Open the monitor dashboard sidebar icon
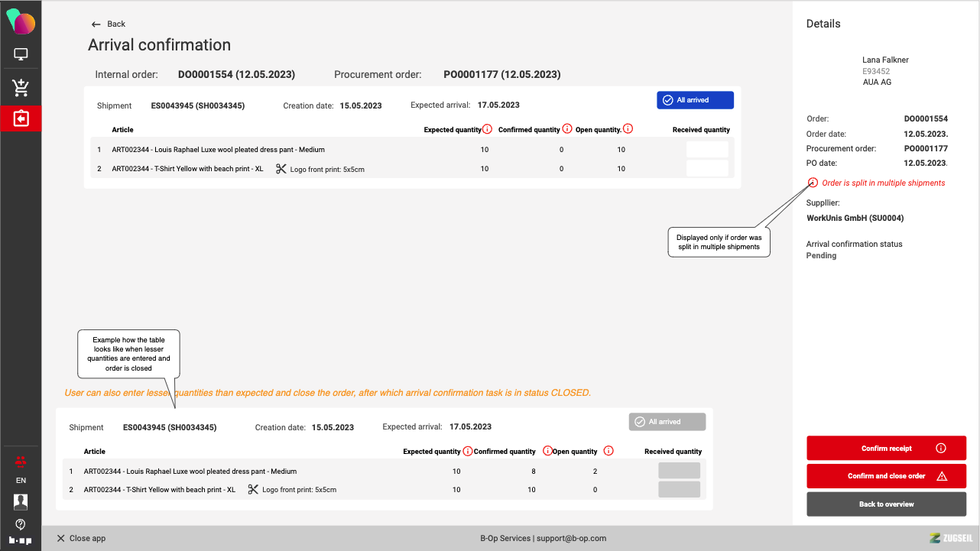This screenshot has height=551, width=980. (21, 55)
